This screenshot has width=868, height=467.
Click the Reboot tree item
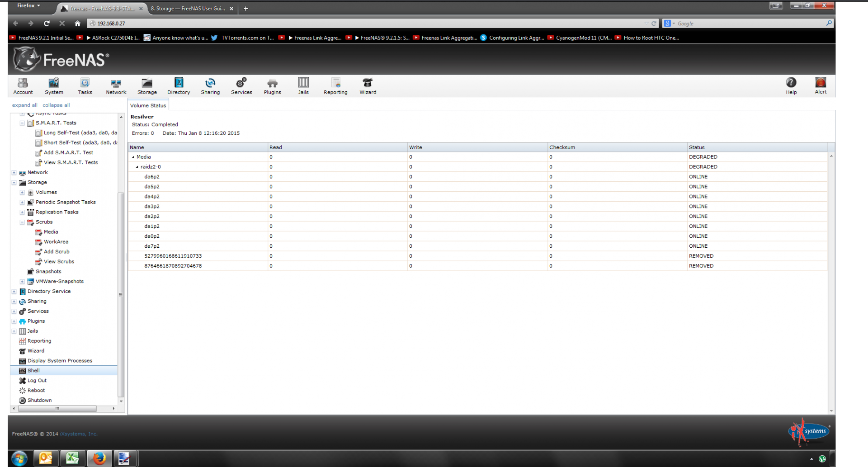[x=36, y=391]
